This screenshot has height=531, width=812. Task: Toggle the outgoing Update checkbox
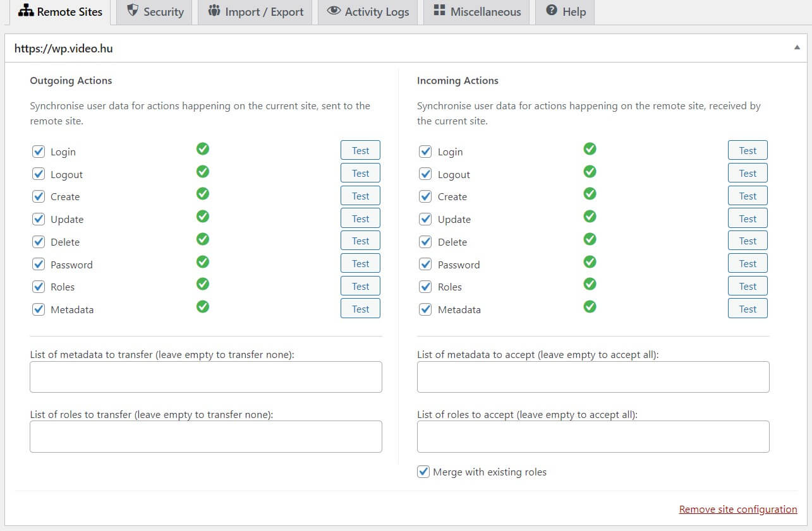(39, 219)
